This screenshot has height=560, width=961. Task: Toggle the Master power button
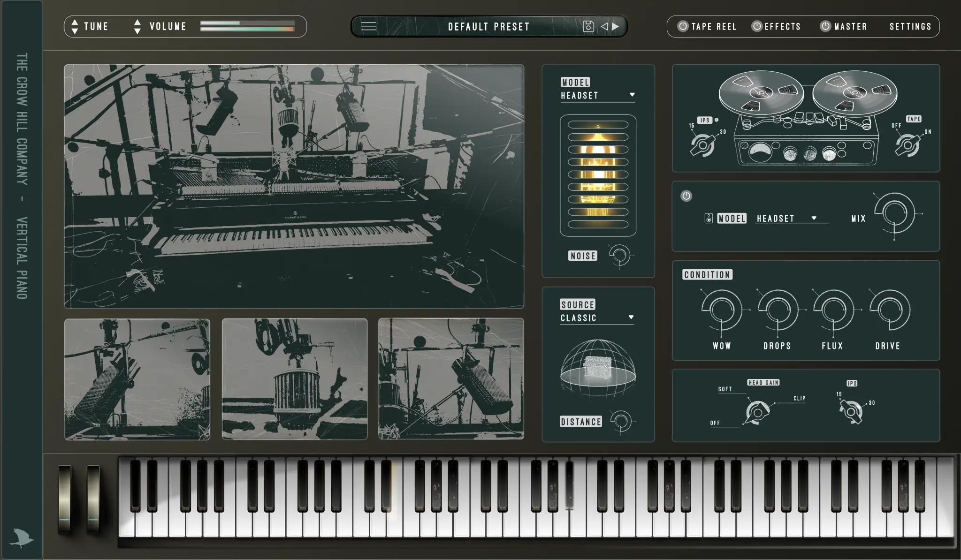coord(825,26)
